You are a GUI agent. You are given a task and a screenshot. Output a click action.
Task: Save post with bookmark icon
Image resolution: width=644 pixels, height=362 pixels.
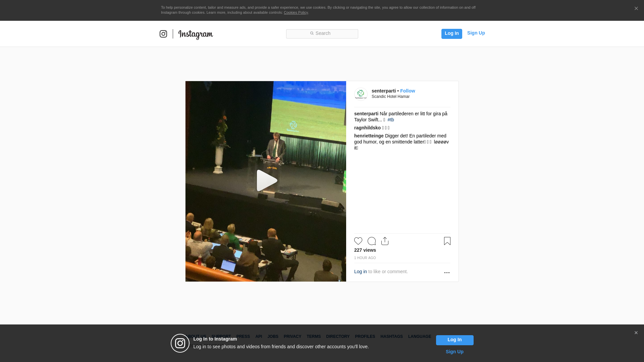pos(447,241)
